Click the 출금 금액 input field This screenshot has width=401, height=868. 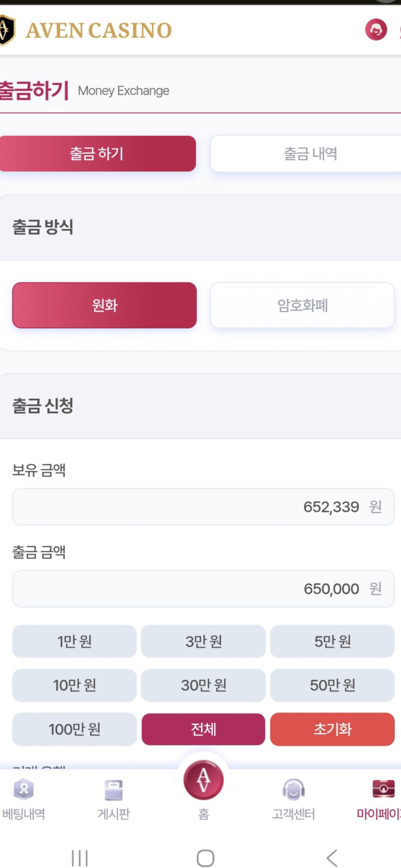(203, 589)
